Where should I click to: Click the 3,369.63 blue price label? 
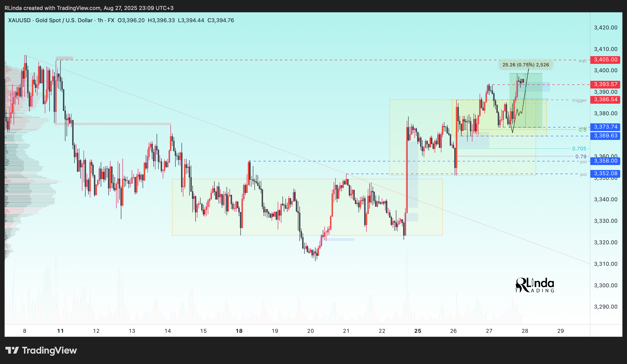[x=605, y=136]
